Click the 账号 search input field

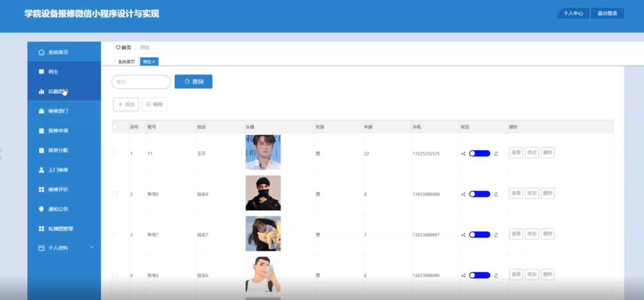[141, 82]
